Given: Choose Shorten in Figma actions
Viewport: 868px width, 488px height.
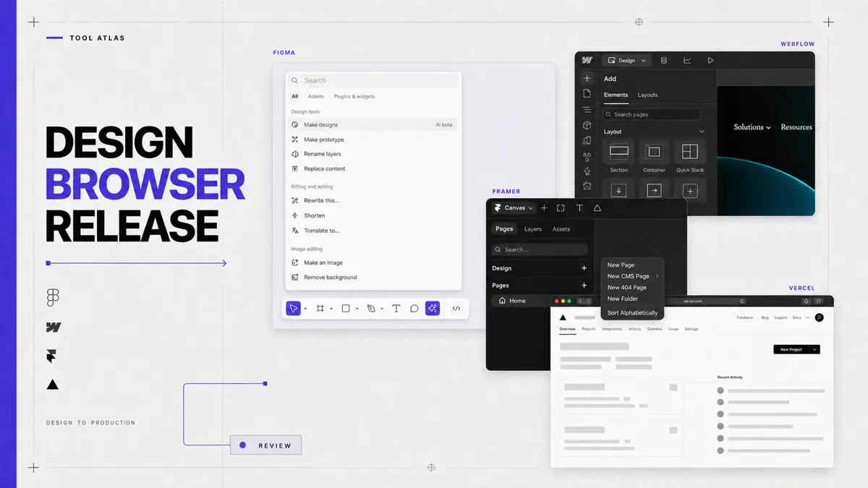Looking at the screenshot, I should (x=374, y=215).
